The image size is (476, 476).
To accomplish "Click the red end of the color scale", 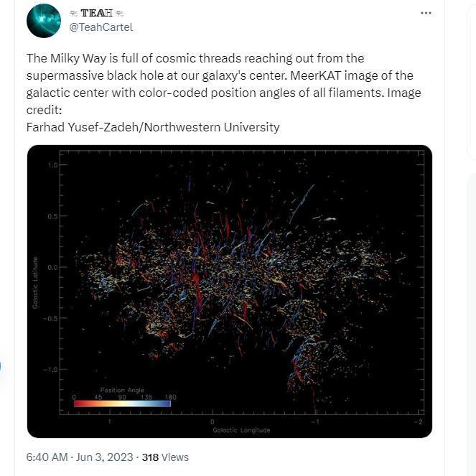I will (x=78, y=403).
